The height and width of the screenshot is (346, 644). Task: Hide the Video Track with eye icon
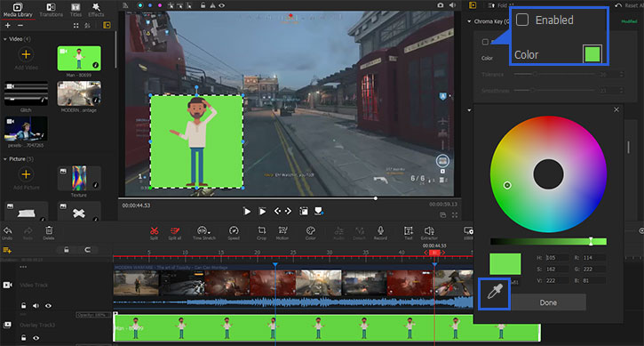[x=49, y=306]
